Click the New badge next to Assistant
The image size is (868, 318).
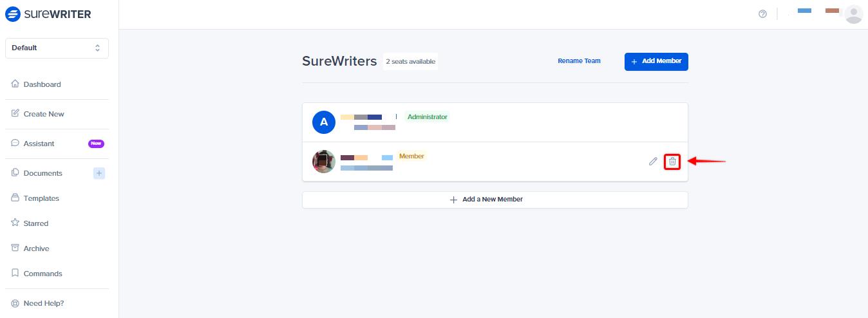(96, 144)
